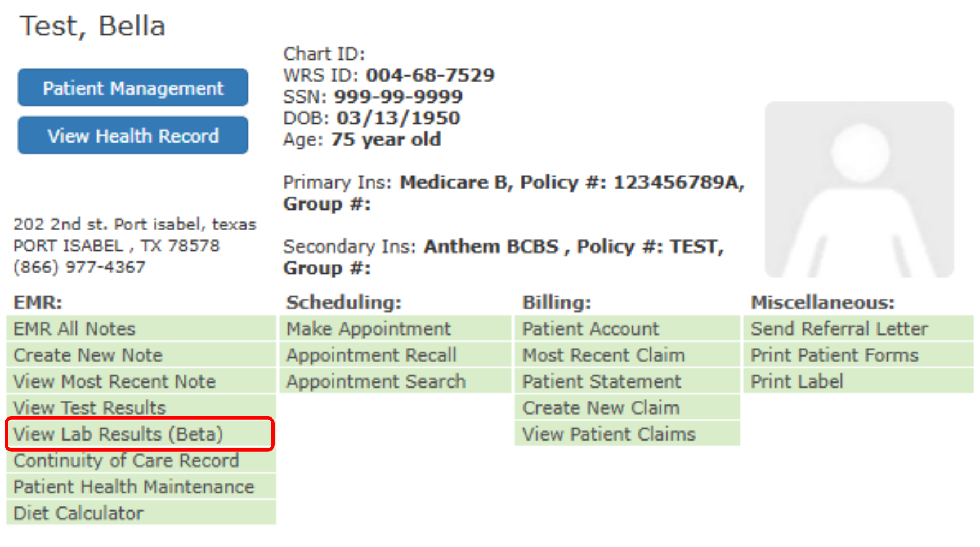Choose Print Patient Forms
The height and width of the screenshot is (547, 980).
[834, 355]
